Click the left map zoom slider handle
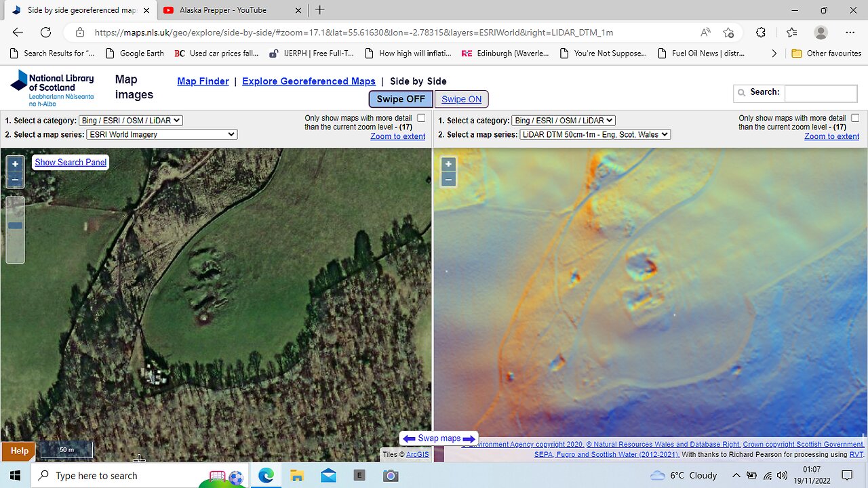This screenshot has width=868, height=488. (15, 226)
